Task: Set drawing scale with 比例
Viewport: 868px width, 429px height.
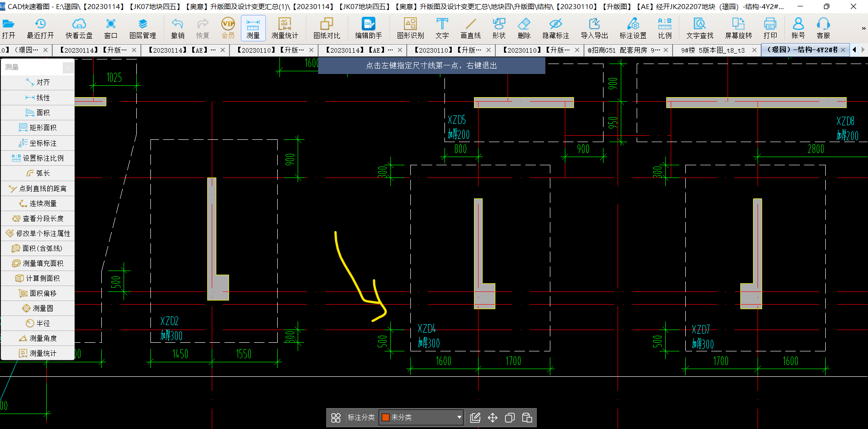Action: click(665, 28)
